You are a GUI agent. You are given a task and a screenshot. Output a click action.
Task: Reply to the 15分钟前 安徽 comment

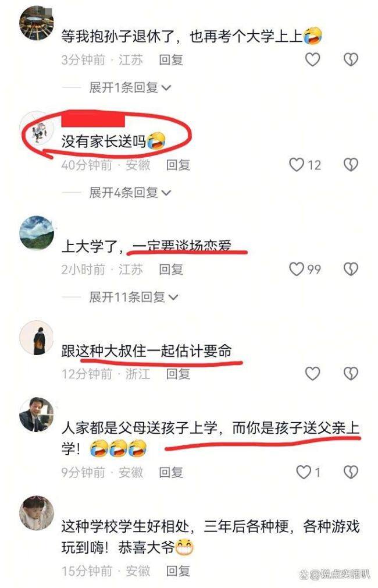[178, 571]
